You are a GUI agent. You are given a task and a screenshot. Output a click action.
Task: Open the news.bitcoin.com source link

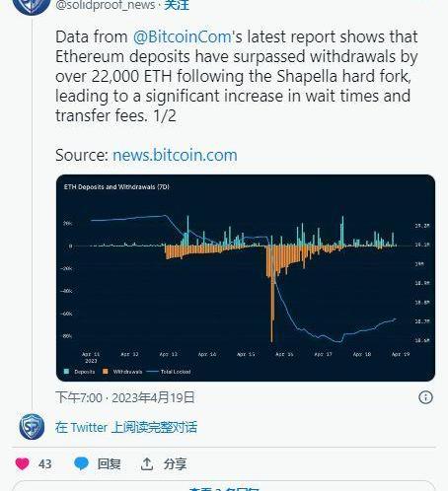pyautogui.click(x=175, y=155)
